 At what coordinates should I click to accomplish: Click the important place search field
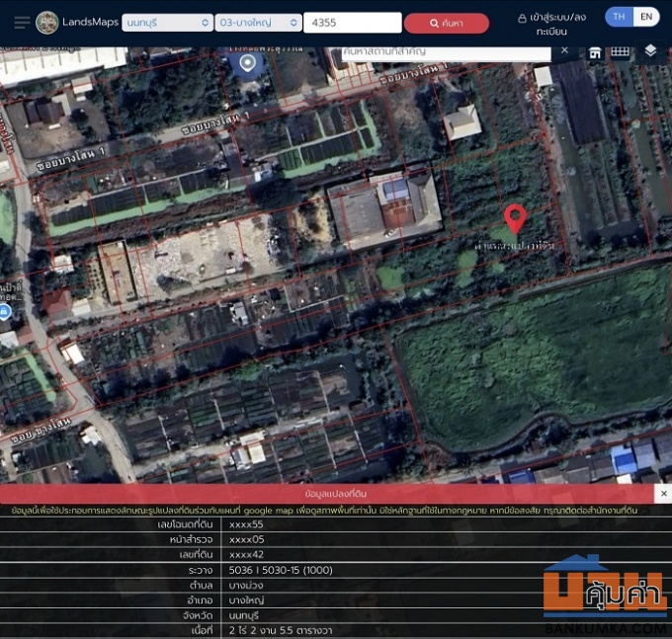point(445,51)
